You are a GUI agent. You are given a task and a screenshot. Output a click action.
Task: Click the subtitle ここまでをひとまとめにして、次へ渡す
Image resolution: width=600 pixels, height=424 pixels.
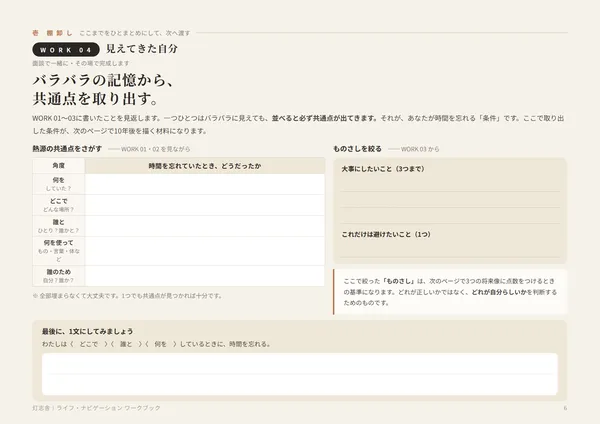coord(135,33)
